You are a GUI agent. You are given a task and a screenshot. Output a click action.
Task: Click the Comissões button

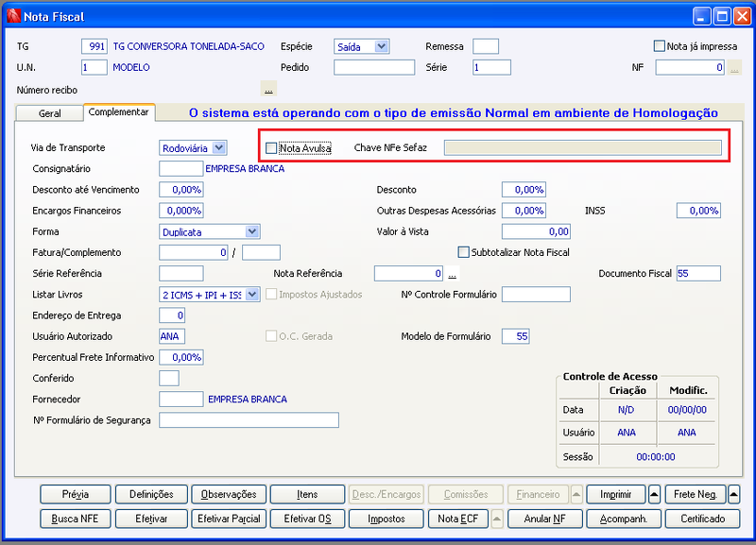(x=466, y=494)
